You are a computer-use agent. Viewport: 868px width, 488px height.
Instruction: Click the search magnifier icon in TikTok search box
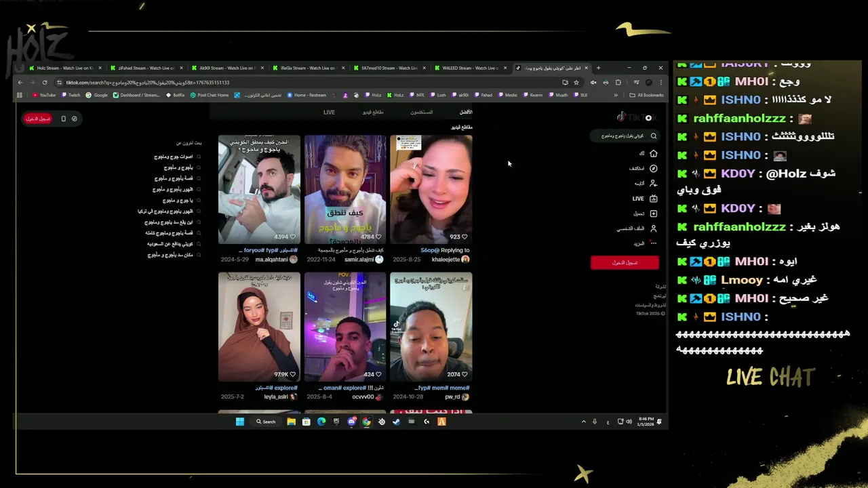click(x=653, y=136)
